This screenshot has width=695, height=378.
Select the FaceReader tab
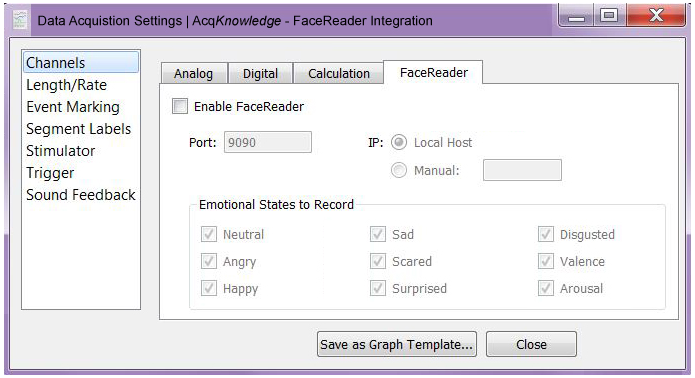coord(433,72)
